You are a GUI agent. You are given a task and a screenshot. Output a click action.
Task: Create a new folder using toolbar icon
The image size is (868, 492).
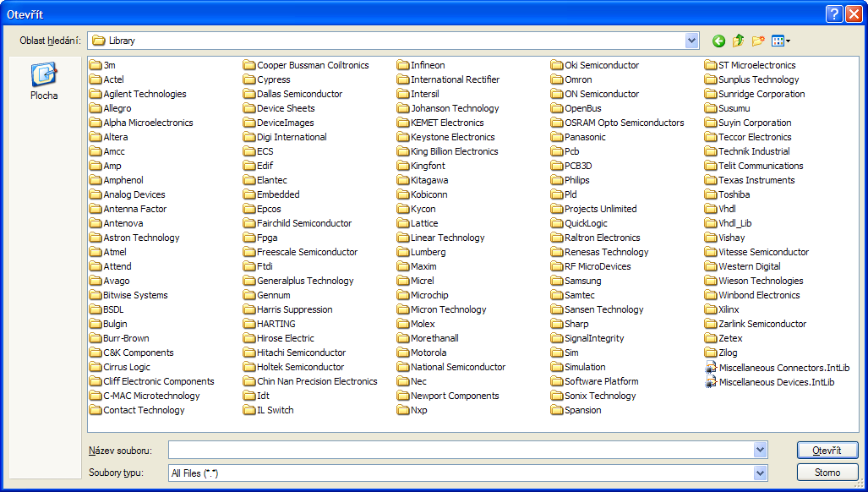pyautogui.click(x=758, y=41)
